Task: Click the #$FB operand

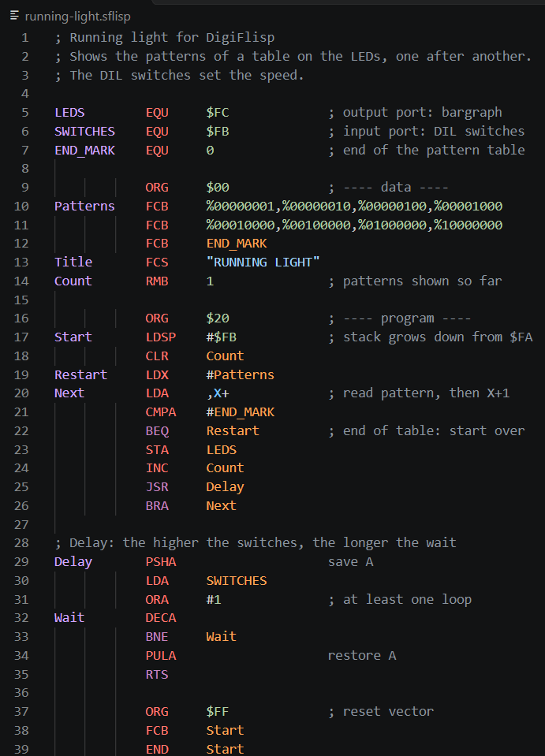Action: tap(222, 337)
